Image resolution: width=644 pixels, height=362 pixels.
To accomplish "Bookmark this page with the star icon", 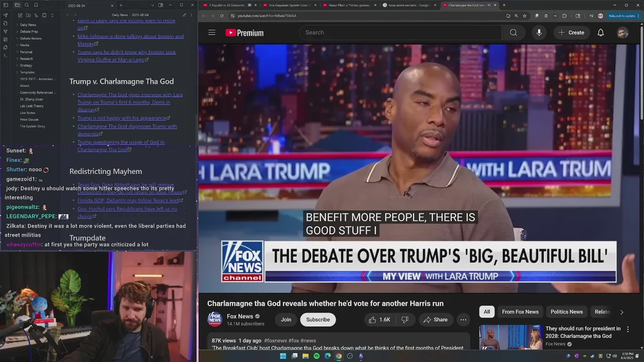I will tap(525, 16).
